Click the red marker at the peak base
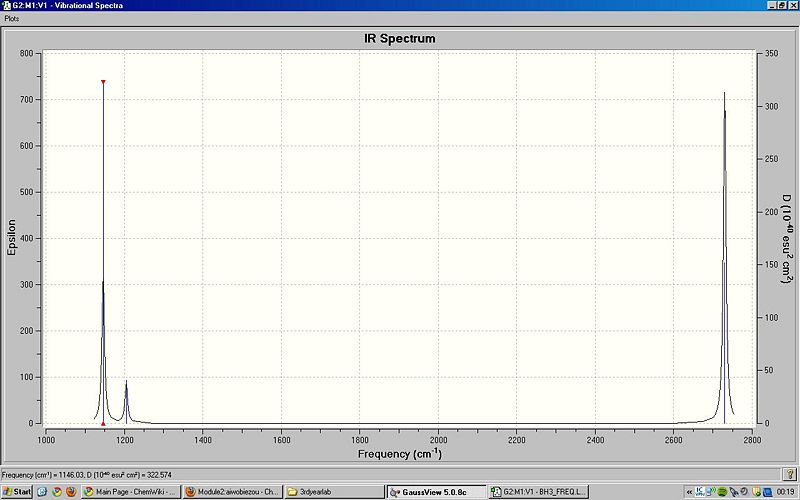 click(103, 423)
